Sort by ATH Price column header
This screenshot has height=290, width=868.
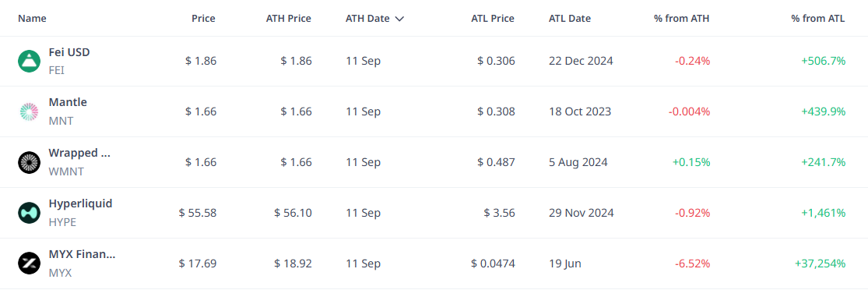point(288,18)
